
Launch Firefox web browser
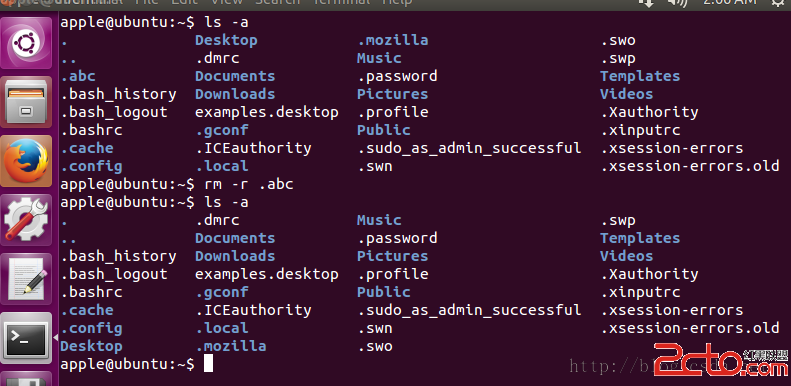tap(28, 160)
